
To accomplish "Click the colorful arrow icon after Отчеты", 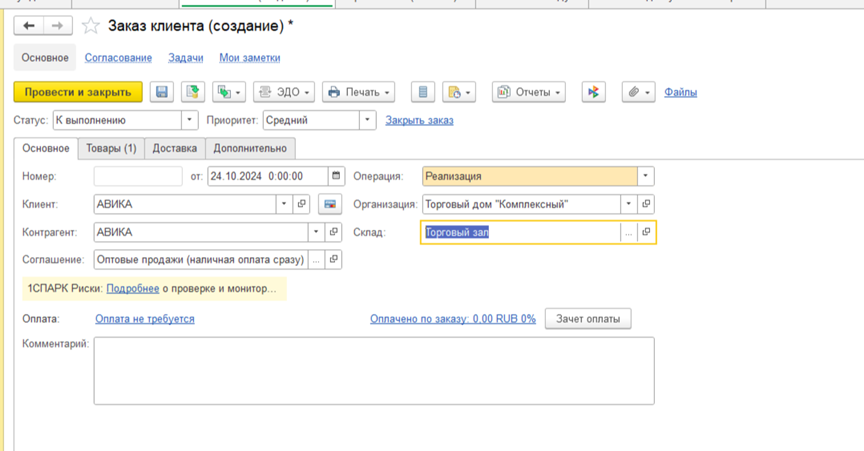I will [x=593, y=92].
